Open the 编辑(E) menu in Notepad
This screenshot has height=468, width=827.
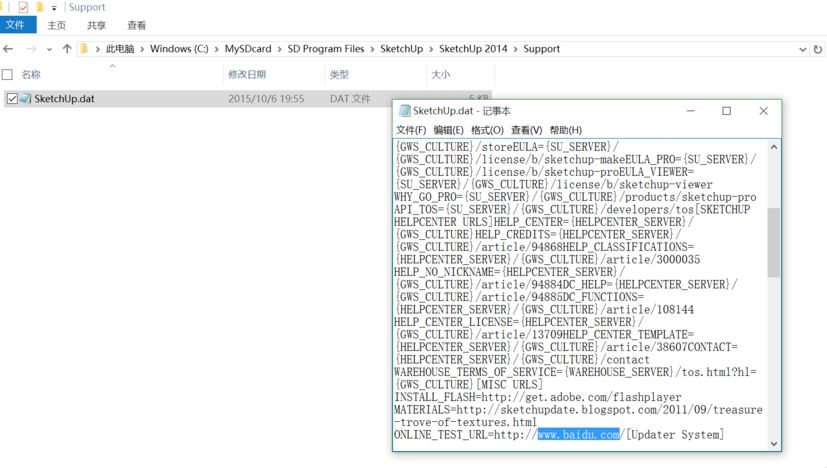tap(448, 130)
